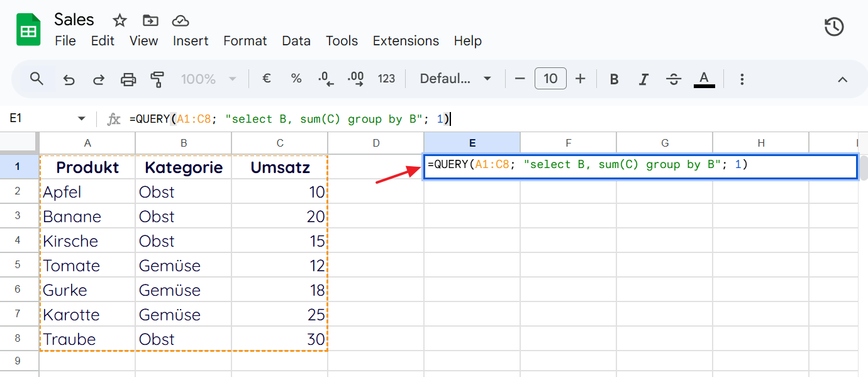Click the undo arrow icon
The height and width of the screenshot is (377, 868).
click(69, 79)
